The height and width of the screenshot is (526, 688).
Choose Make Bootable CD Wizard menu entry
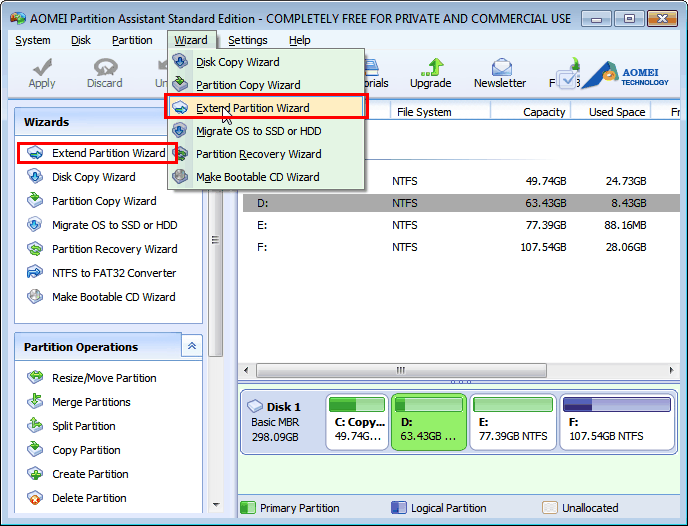coord(266,177)
